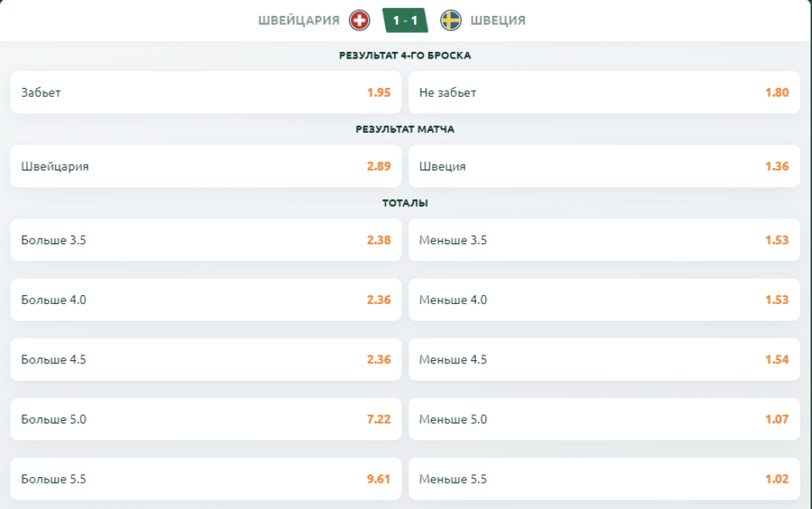
Task: Click the 1 - 1 score badge
Action: tap(405, 20)
